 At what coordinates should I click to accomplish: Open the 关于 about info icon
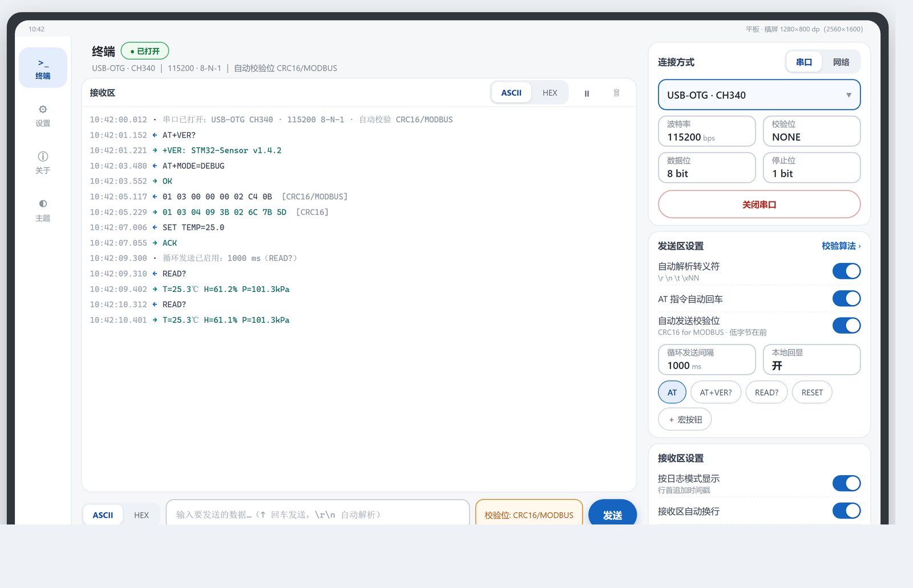click(x=43, y=163)
